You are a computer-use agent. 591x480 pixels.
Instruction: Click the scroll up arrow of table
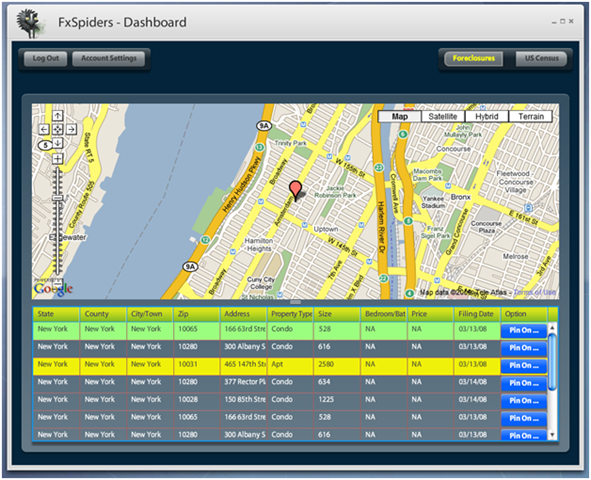click(552, 327)
